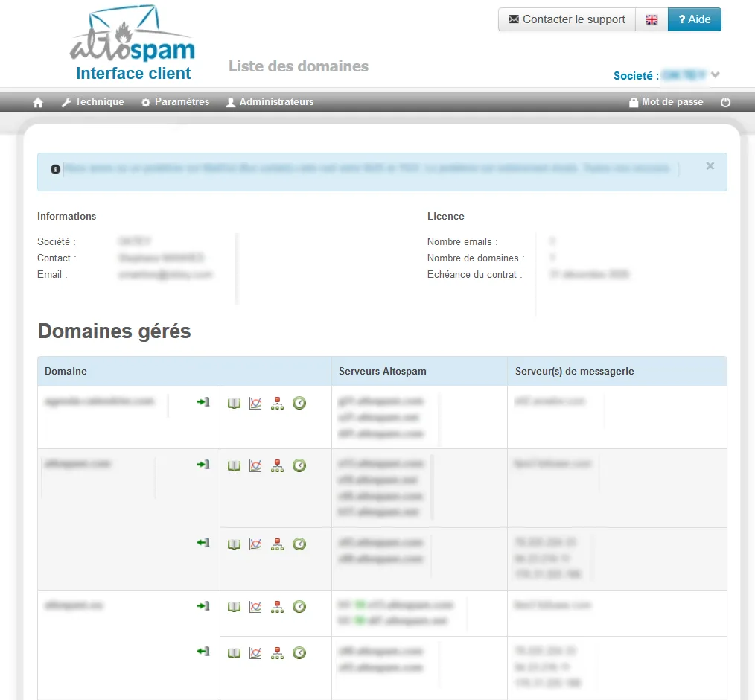
Task: Open statistics chart icon in second table row
Action: point(255,466)
